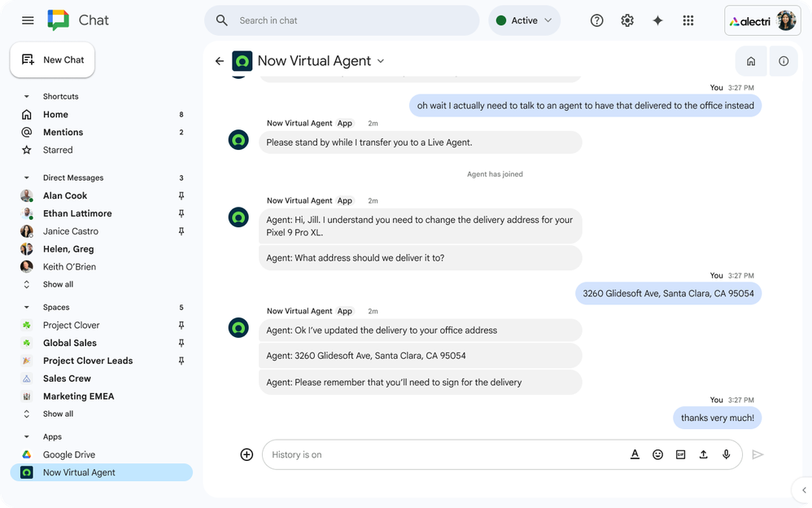This screenshot has width=812, height=508.
Task: Collapse the Direct Messages section
Action: (x=25, y=177)
